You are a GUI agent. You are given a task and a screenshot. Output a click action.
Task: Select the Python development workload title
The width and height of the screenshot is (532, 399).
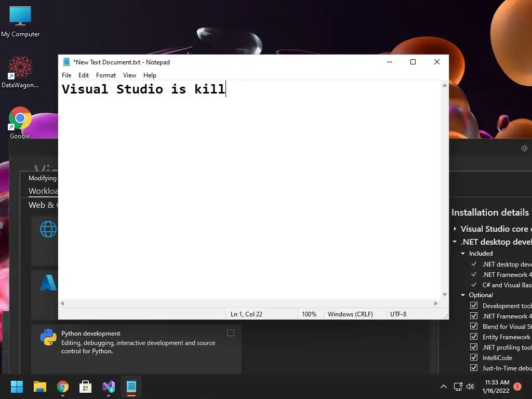tap(90, 334)
